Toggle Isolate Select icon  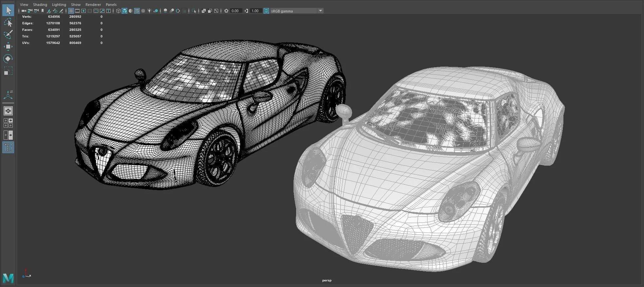[x=194, y=11]
